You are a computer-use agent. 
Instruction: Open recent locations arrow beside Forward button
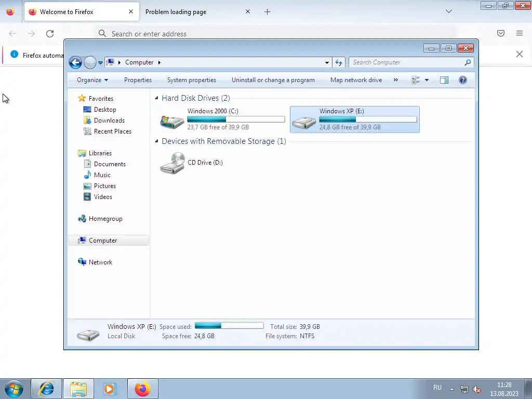click(x=100, y=63)
